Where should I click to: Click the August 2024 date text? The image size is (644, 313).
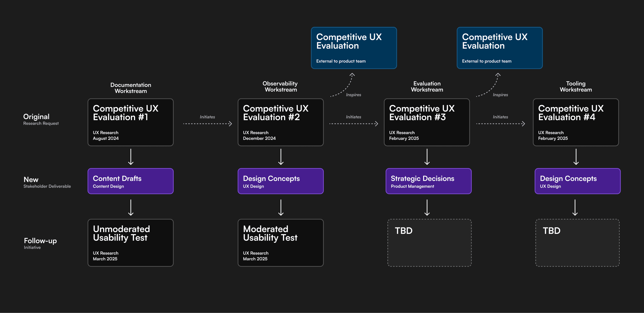point(106,138)
